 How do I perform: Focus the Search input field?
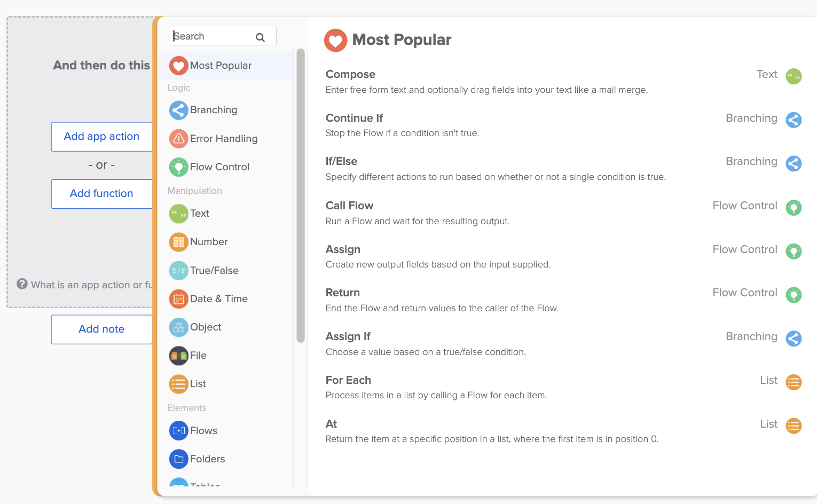tap(214, 36)
